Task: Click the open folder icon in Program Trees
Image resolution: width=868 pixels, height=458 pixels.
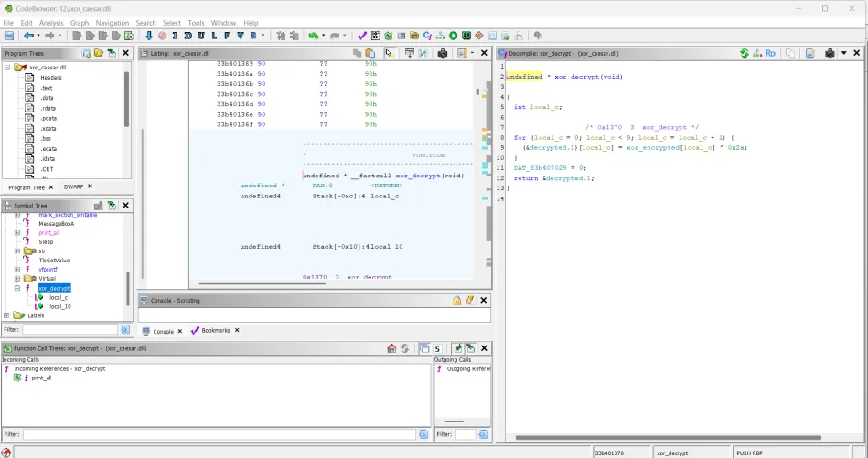Action: click(99, 53)
